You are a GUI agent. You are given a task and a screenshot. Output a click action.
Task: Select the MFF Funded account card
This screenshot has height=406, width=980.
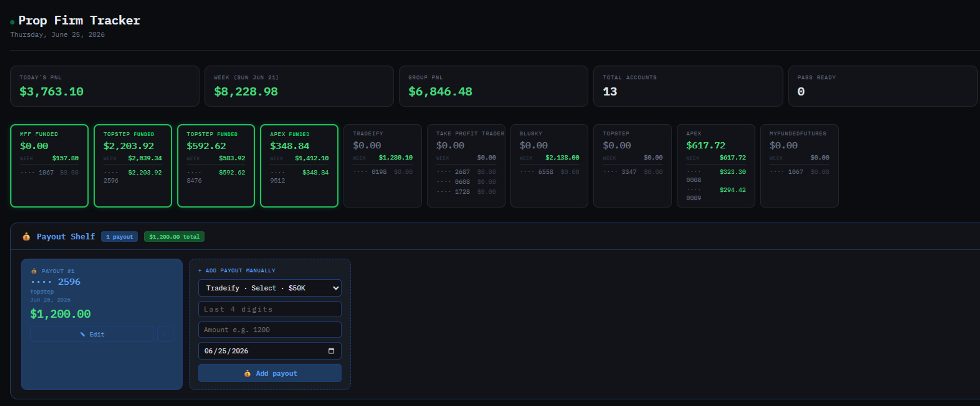click(x=49, y=166)
